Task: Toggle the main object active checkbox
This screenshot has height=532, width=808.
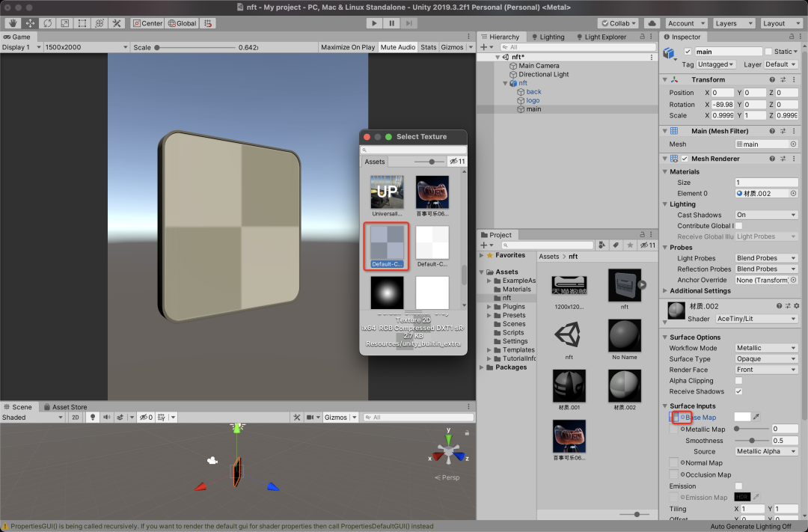Action: click(688, 52)
